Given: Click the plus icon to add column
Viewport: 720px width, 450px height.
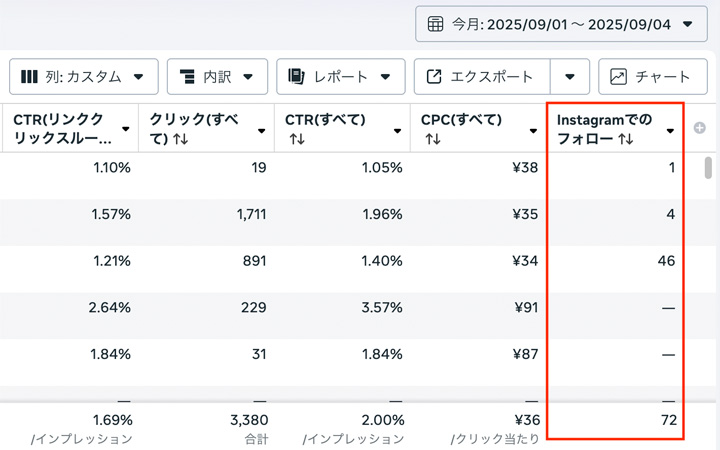Looking at the screenshot, I should pyautogui.click(x=700, y=128).
